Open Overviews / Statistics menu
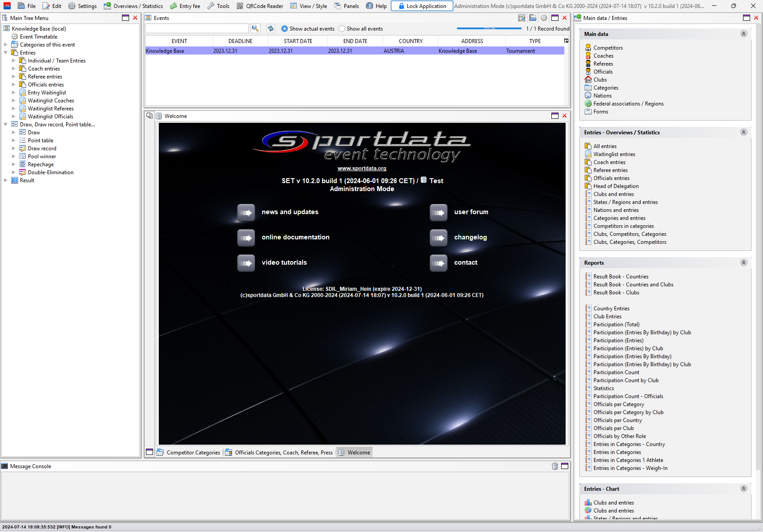The image size is (763, 532). (133, 6)
